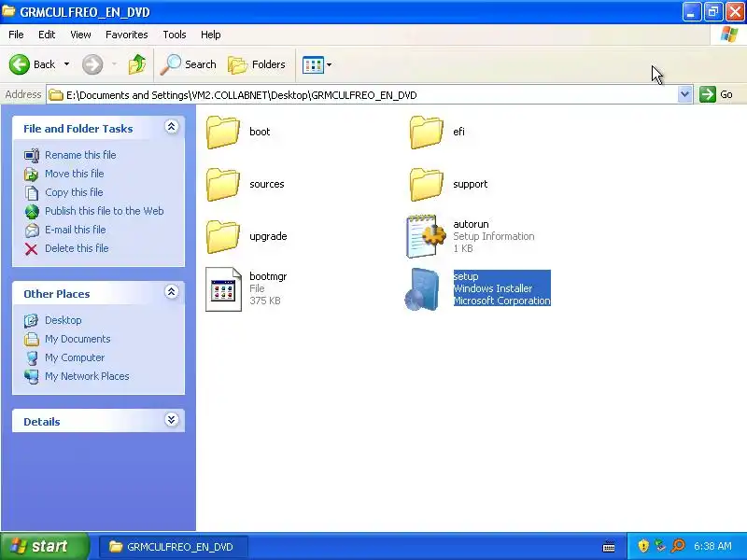This screenshot has height=560, width=747.
Task: Click the Publish to Web globe icon
Action: pyautogui.click(x=32, y=212)
